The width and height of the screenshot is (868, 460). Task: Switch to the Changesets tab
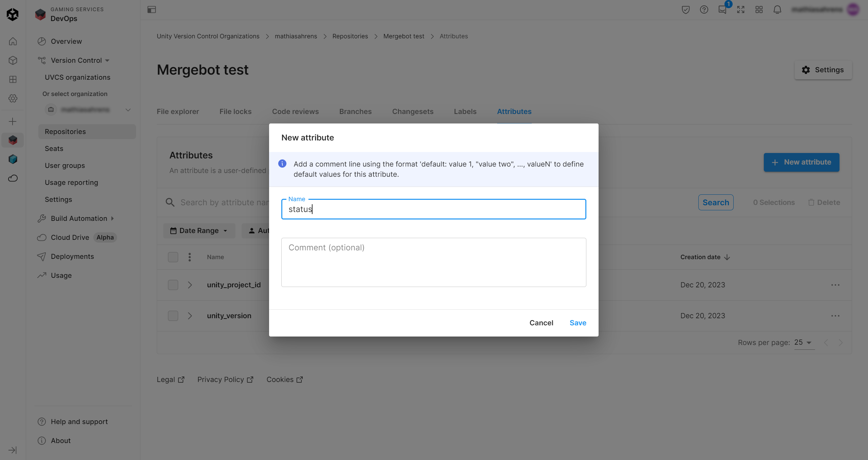tap(413, 112)
